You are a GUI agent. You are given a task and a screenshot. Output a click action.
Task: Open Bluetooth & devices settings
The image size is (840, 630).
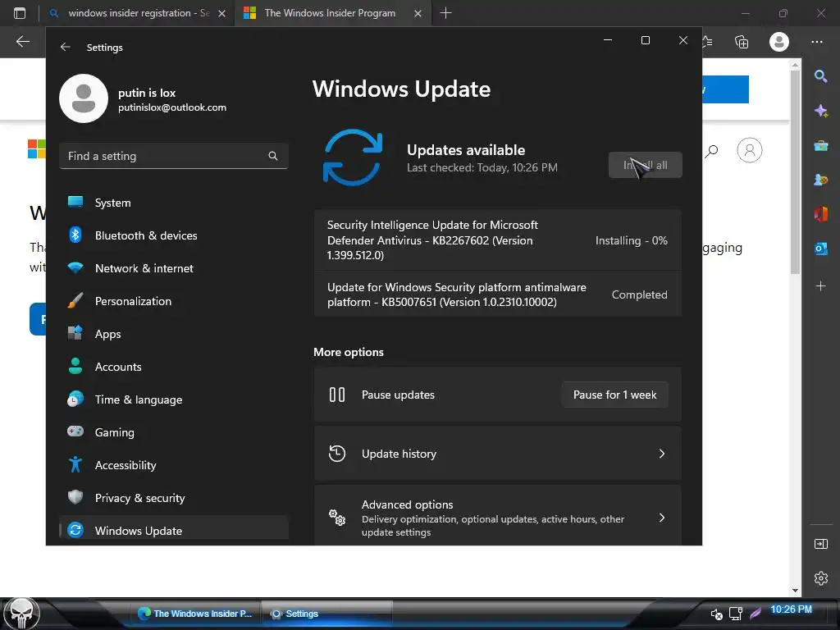pyautogui.click(x=174, y=235)
